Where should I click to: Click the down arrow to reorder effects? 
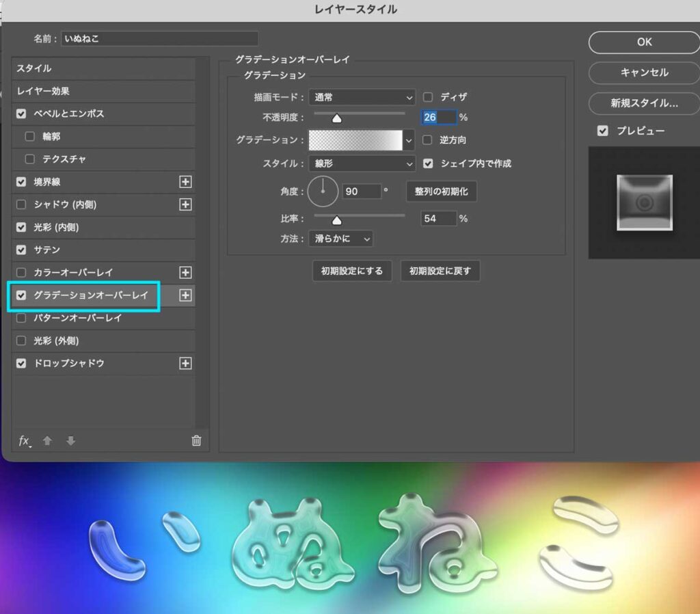pos(70,441)
